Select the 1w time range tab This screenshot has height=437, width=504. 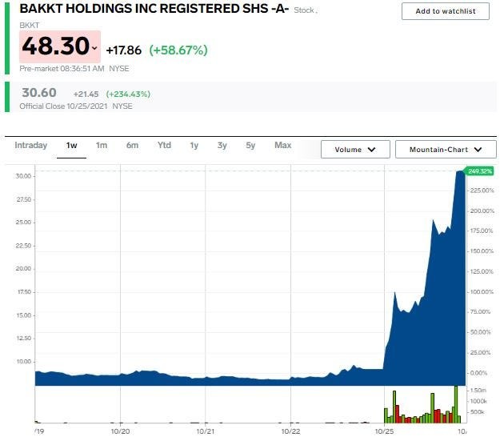(x=72, y=146)
